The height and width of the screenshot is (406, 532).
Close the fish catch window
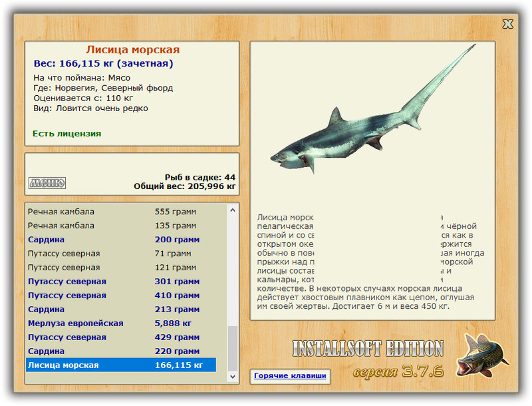[x=507, y=24]
